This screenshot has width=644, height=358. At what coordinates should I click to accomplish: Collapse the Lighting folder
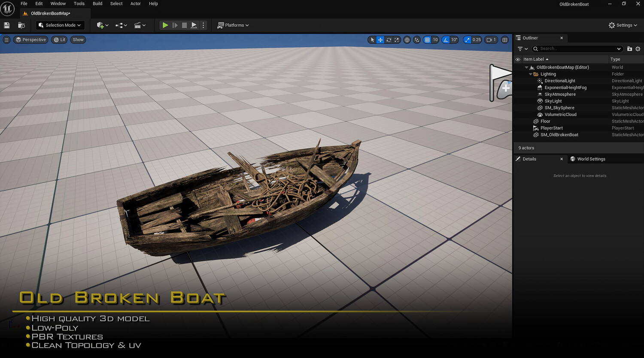click(x=531, y=74)
